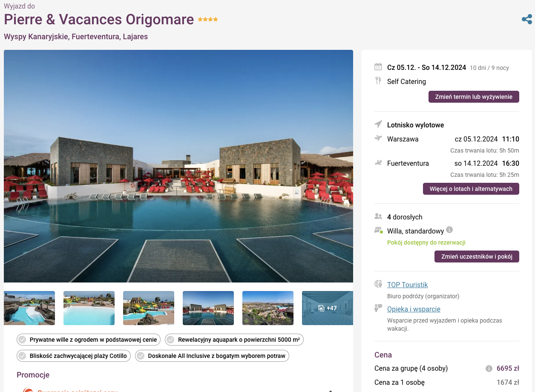Image resolution: width=535 pixels, height=392 pixels.
Task: Select the third thumbnail with yellow slides
Action: 149,308
